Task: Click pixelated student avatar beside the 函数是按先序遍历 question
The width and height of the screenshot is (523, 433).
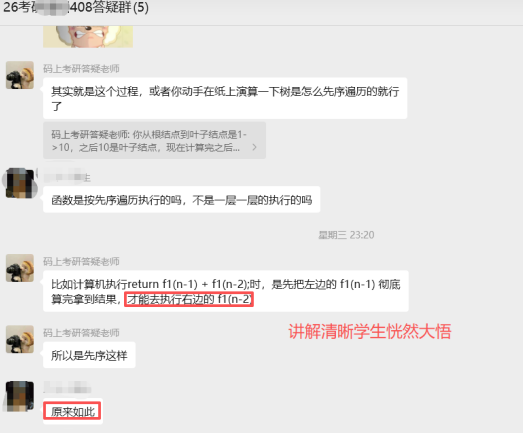Action: (20, 183)
